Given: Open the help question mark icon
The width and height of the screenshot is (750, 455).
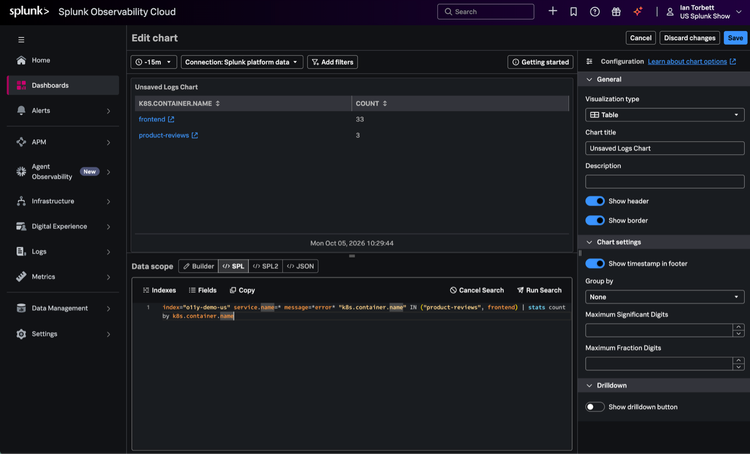Looking at the screenshot, I should click(x=595, y=11).
